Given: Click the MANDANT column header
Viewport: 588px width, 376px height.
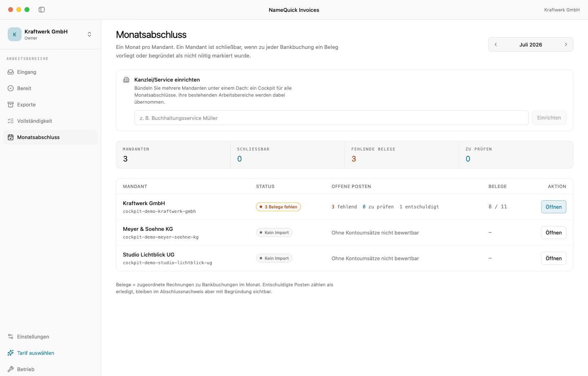Looking at the screenshot, I should (135, 186).
